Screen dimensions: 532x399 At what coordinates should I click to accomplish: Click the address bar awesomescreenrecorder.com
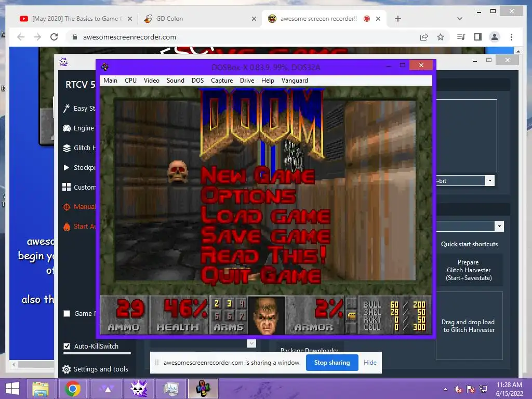[x=129, y=37]
